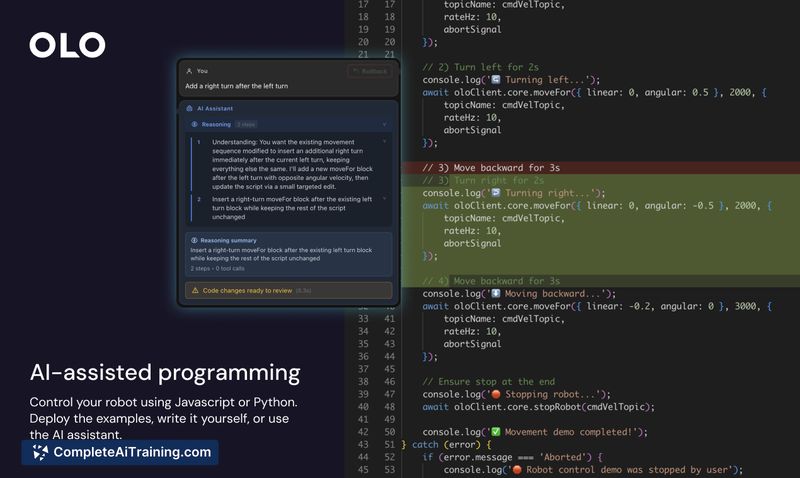The width and height of the screenshot is (800, 478).
Task: Click the 'AI Assistant' label
Action: 215,108
